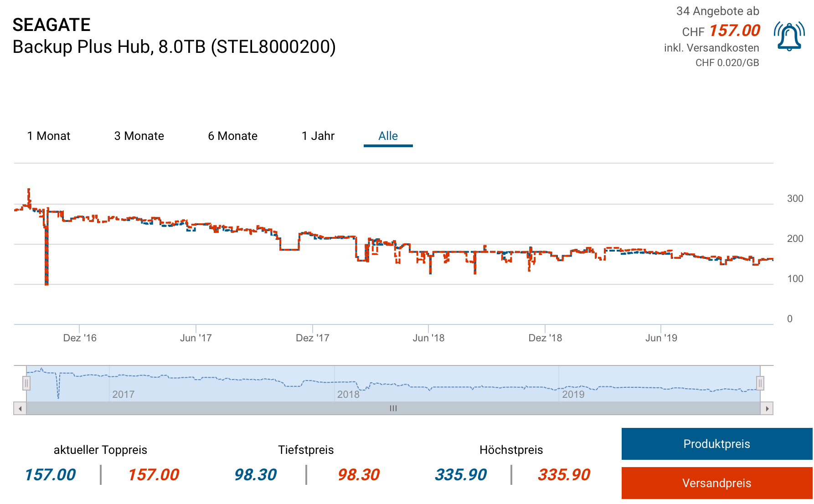The image size is (814, 504).
Task: Click the 34 Angebote ab text
Action: pyautogui.click(x=717, y=11)
